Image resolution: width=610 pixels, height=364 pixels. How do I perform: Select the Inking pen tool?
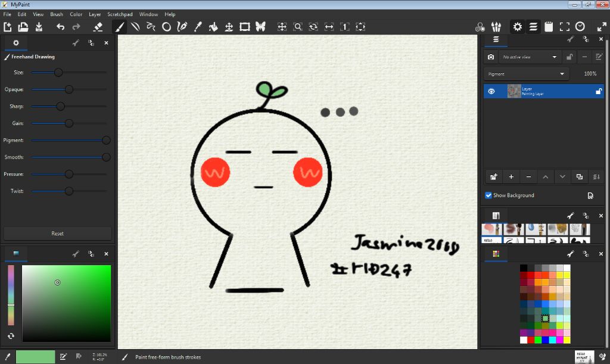[x=182, y=27]
